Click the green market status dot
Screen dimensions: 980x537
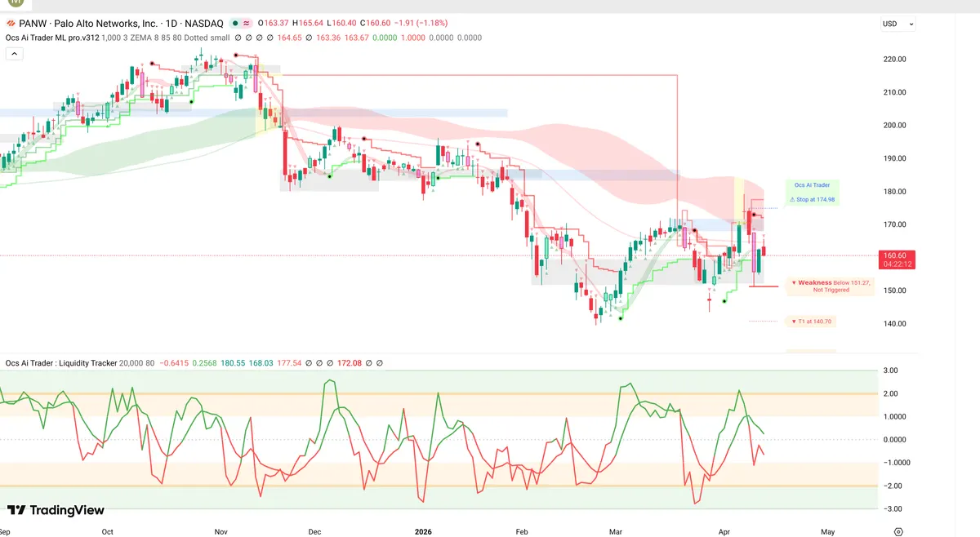[x=235, y=24]
